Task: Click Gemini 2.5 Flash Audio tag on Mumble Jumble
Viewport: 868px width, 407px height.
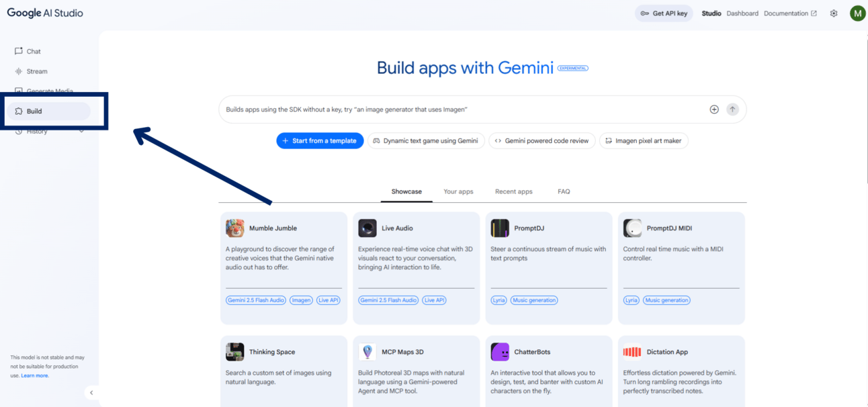Action: coord(256,300)
